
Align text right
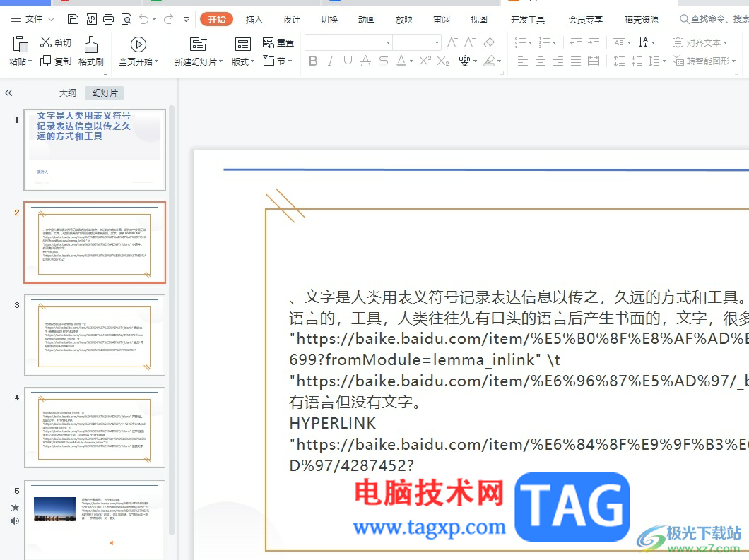click(x=558, y=61)
